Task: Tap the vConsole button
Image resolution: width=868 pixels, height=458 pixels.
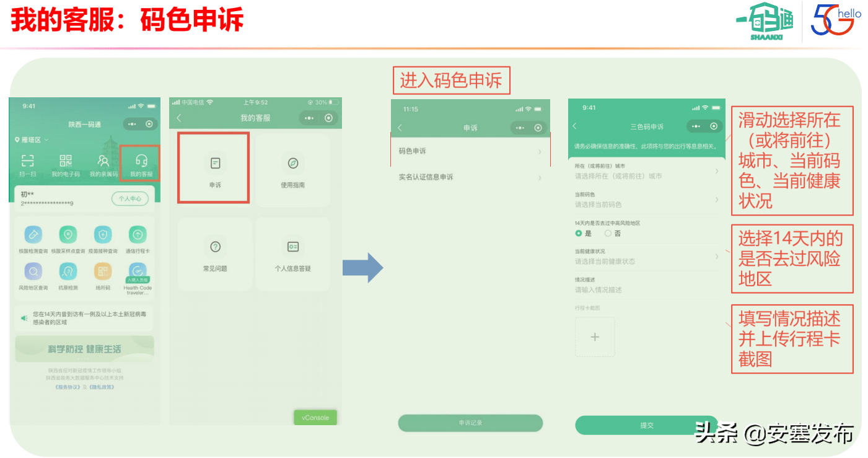Action: [315, 418]
